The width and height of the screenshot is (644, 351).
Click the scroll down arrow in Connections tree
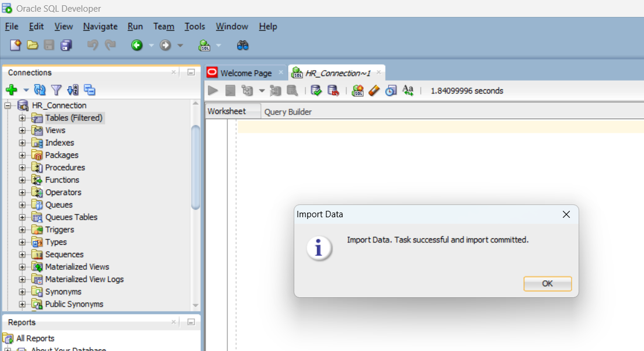(196, 305)
